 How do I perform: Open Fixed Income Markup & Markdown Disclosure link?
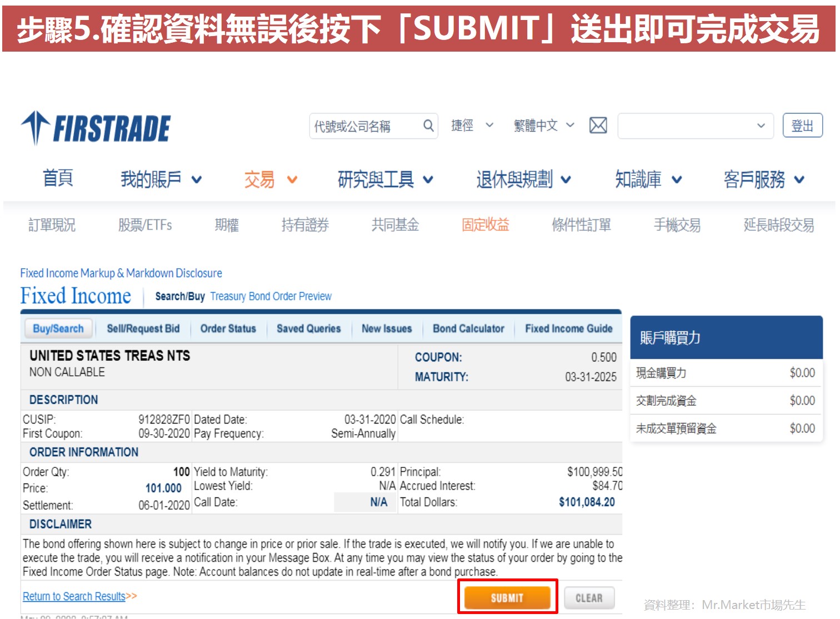[x=121, y=273]
